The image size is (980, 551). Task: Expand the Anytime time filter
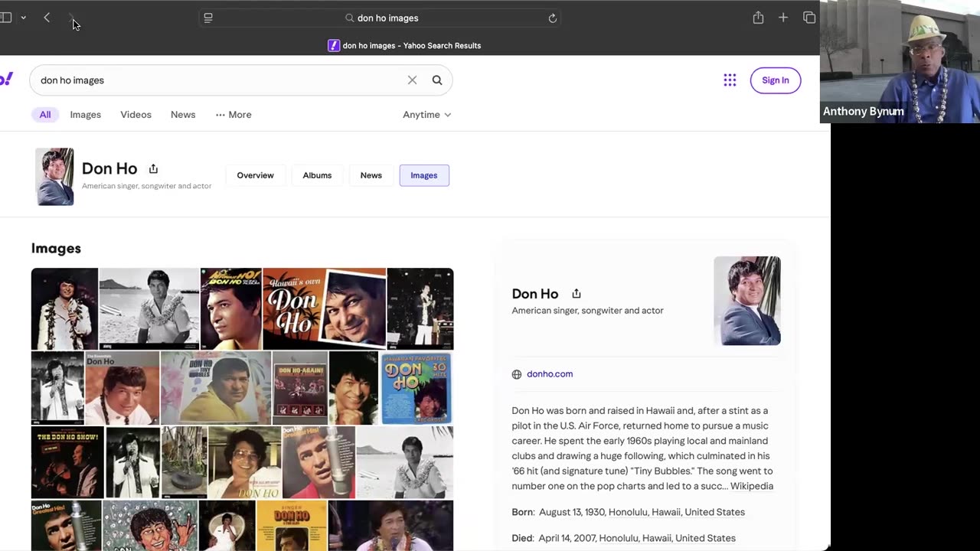coord(426,115)
